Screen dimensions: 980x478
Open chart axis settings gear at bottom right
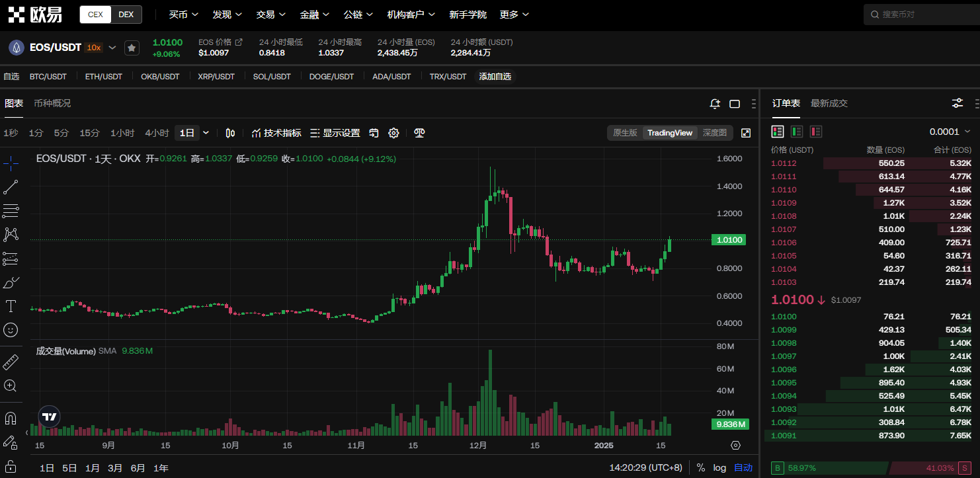point(735,445)
